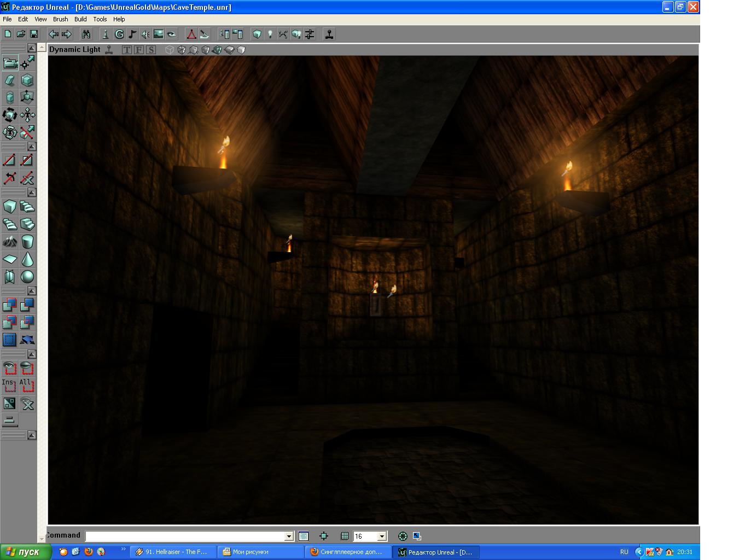This screenshot has width=745, height=560.
Task: Click the Windows start button «пуск»
Action: pyautogui.click(x=26, y=552)
